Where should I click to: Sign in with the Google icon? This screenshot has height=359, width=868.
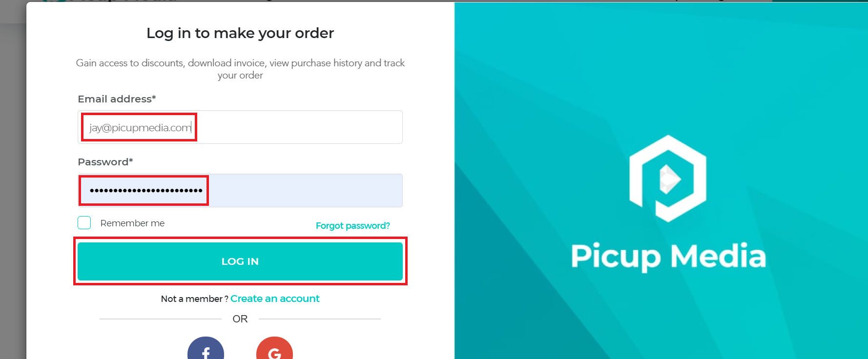(x=274, y=348)
